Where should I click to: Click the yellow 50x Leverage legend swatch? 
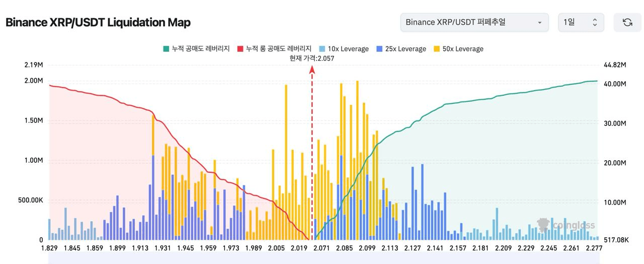click(436, 49)
